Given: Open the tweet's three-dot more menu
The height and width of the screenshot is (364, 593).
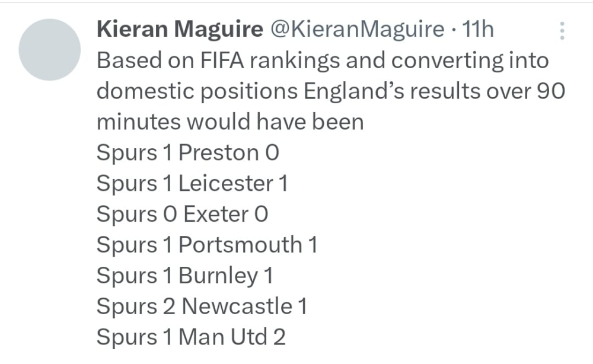Looking at the screenshot, I should coord(562,31).
